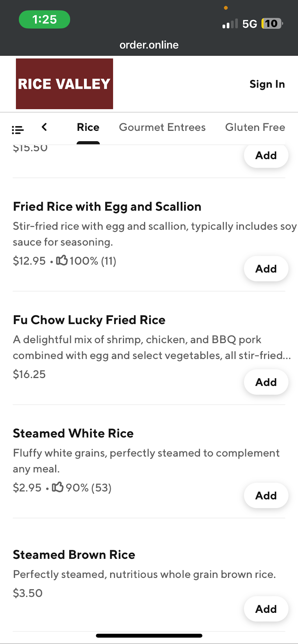
Task: Add Fu Chow Lucky Fried Rice
Action: (x=266, y=382)
